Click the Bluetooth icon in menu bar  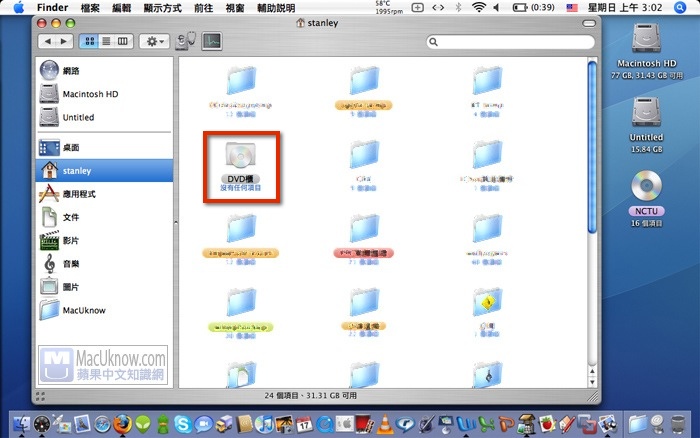(458, 7)
